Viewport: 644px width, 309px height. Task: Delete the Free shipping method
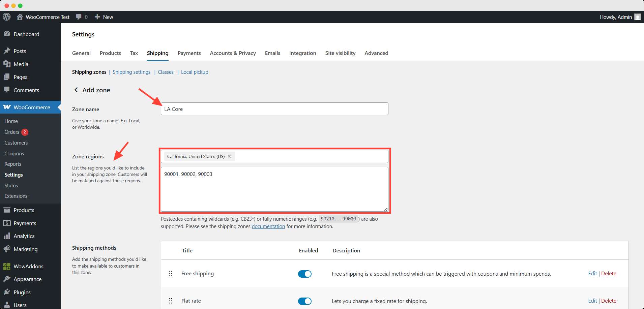609,273
